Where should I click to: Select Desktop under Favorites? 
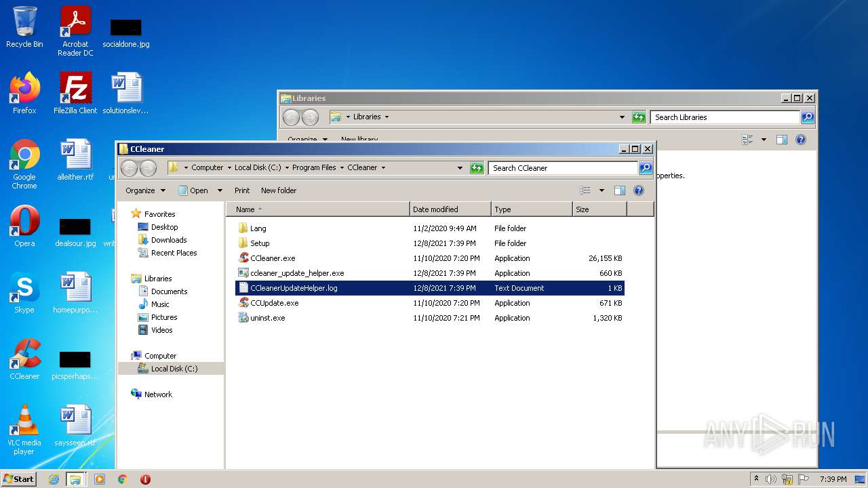[x=164, y=227]
